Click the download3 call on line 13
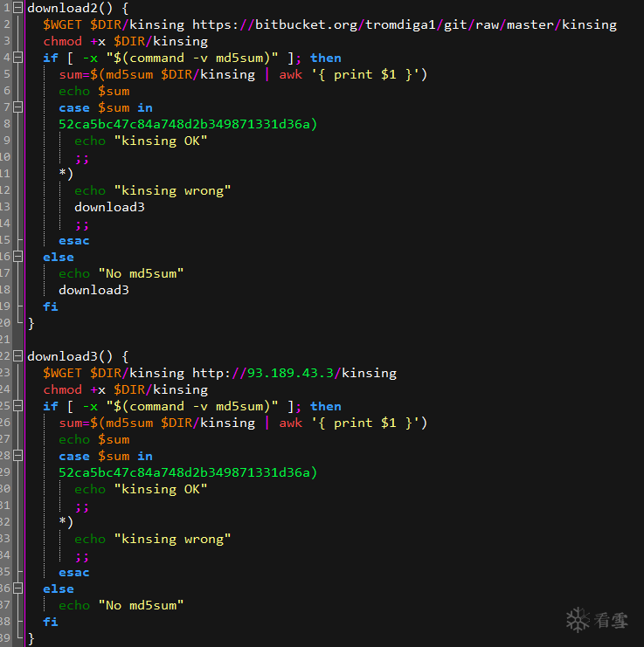644x647 pixels. tap(109, 207)
